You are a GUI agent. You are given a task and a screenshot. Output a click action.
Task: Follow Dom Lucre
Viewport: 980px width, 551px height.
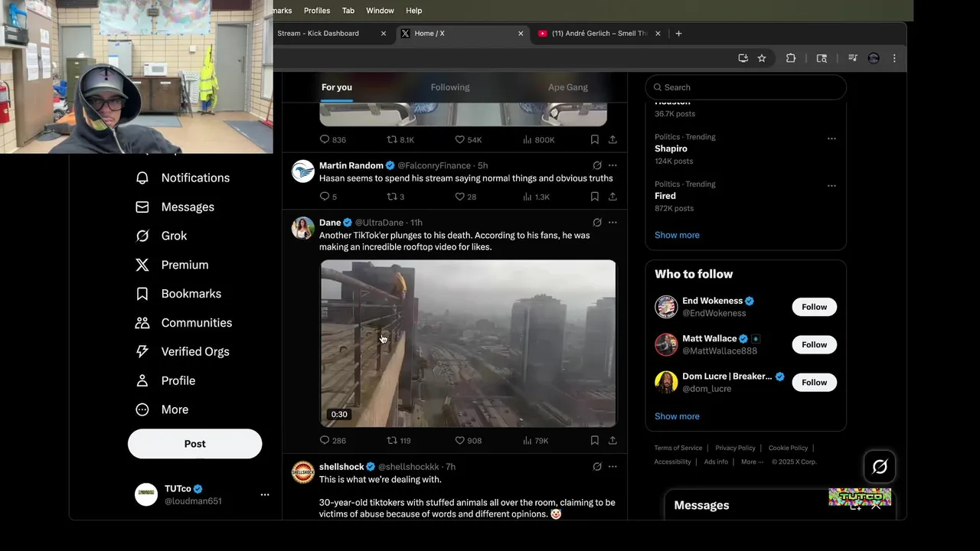[815, 383]
